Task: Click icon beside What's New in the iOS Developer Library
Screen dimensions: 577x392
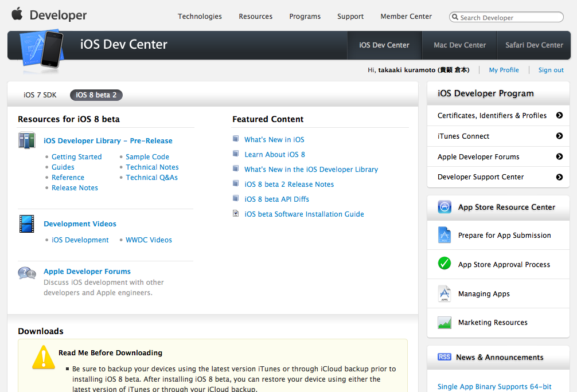Action: 236,168
